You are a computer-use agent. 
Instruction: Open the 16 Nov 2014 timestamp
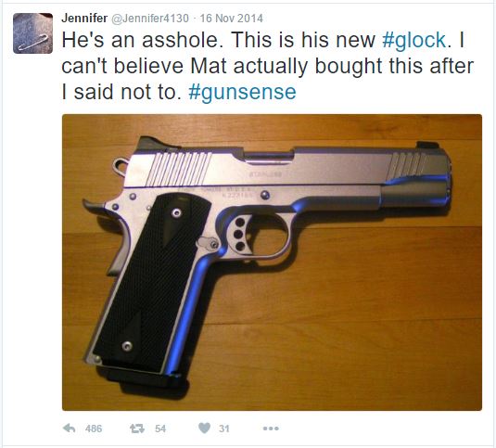click(232, 19)
